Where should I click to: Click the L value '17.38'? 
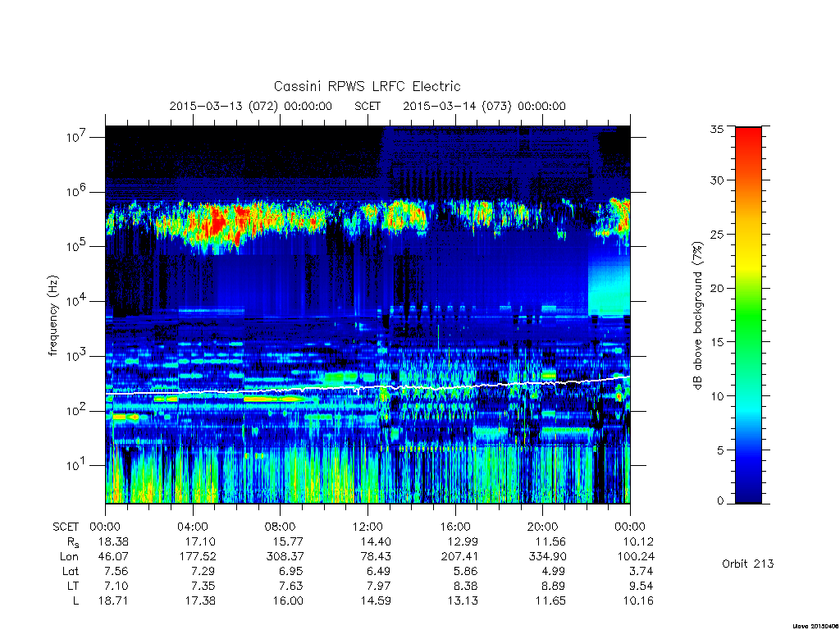click(x=200, y=601)
